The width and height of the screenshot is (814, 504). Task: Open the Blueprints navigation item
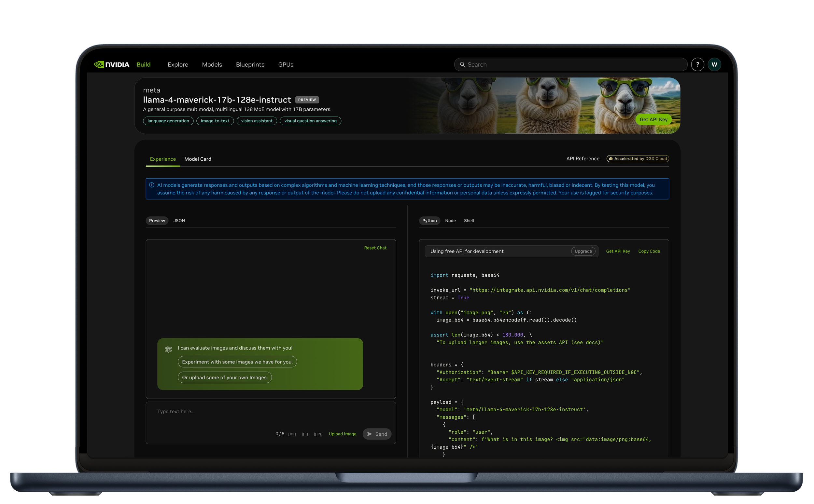(250, 64)
